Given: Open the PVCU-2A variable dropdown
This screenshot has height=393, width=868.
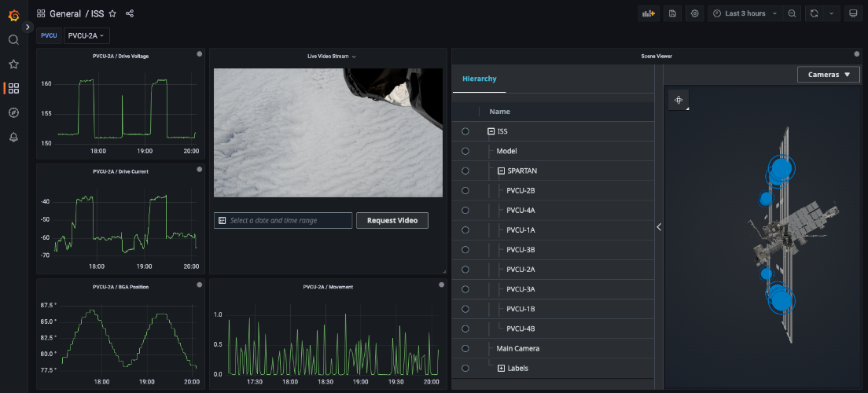Looking at the screenshot, I should [x=86, y=35].
